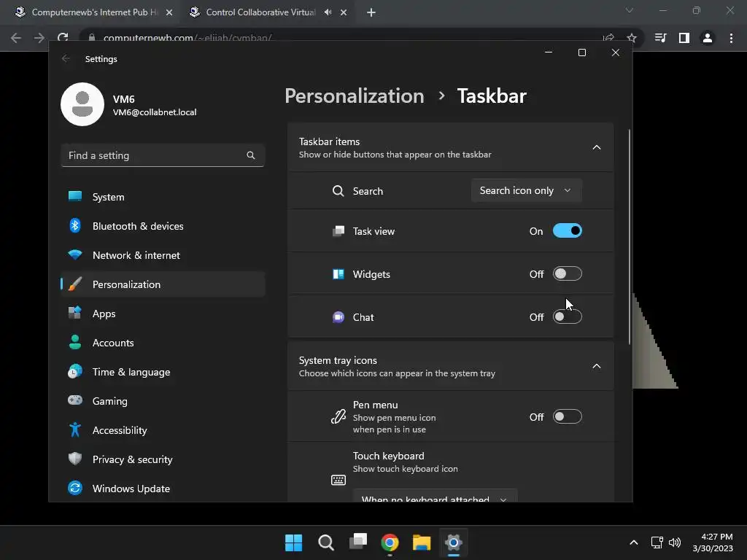
Task: Open the Windows Start button
Action: click(293, 542)
